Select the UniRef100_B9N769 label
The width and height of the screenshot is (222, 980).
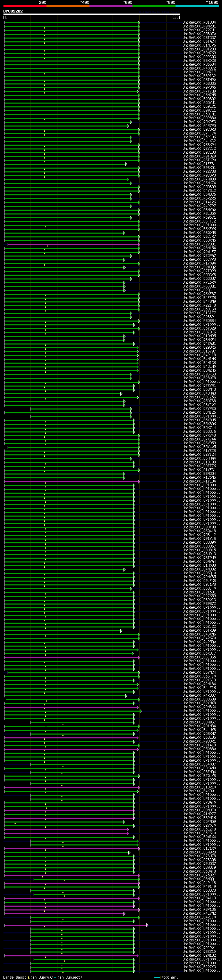[x=199, y=53]
